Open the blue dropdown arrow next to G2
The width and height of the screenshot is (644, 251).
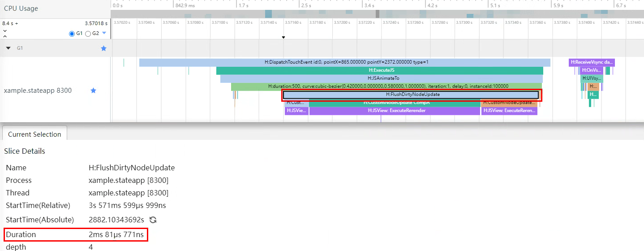[x=104, y=33]
